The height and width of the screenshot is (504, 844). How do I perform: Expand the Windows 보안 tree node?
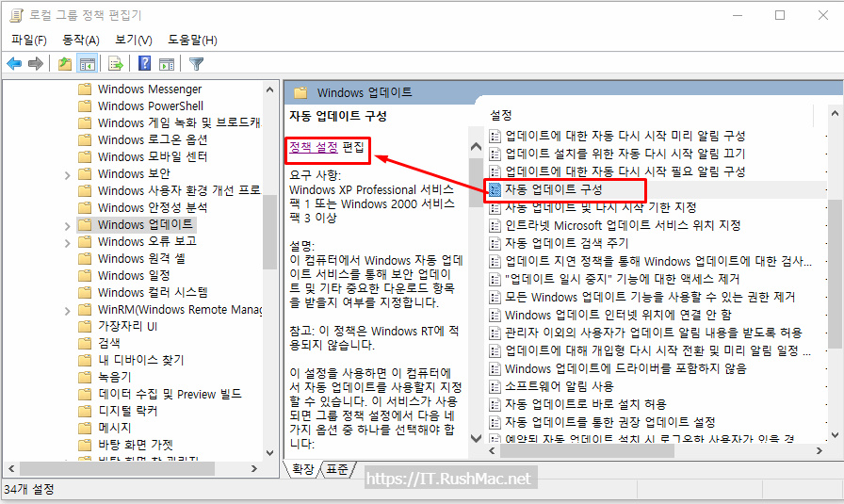pyautogui.click(x=67, y=175)
